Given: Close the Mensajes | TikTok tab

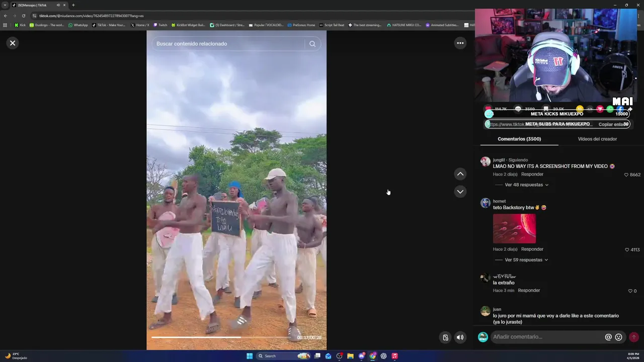Looking at the screenshot, I should 64,5.
